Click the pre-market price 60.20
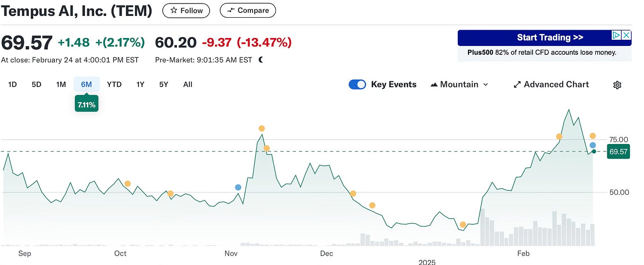Screen dimensions: 644x265 [x=176, y=42]
